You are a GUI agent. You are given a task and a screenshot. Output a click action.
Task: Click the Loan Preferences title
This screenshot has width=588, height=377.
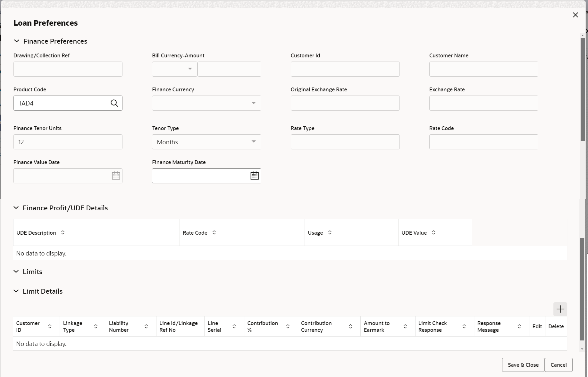[46, 23]
